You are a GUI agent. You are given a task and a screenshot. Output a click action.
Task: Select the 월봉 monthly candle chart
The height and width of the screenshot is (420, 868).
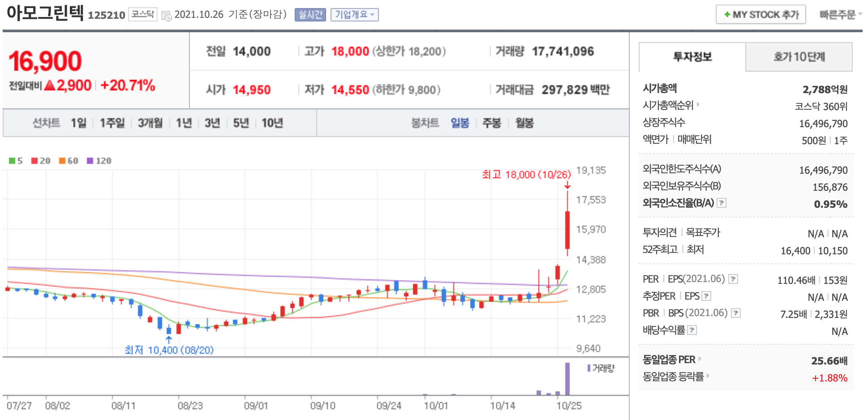(x=524, y=123)
